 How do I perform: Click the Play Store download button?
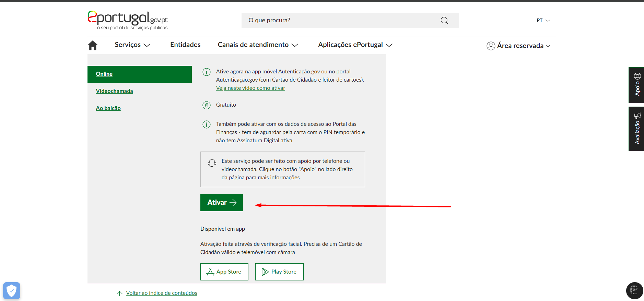[279, 272]
